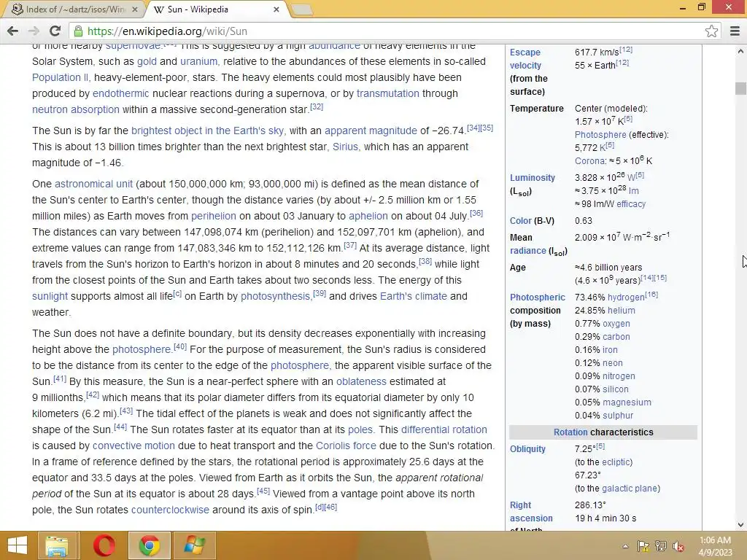Click the scrollbar up arrow
Screen dimensions: 747x560
coord(740,51)
